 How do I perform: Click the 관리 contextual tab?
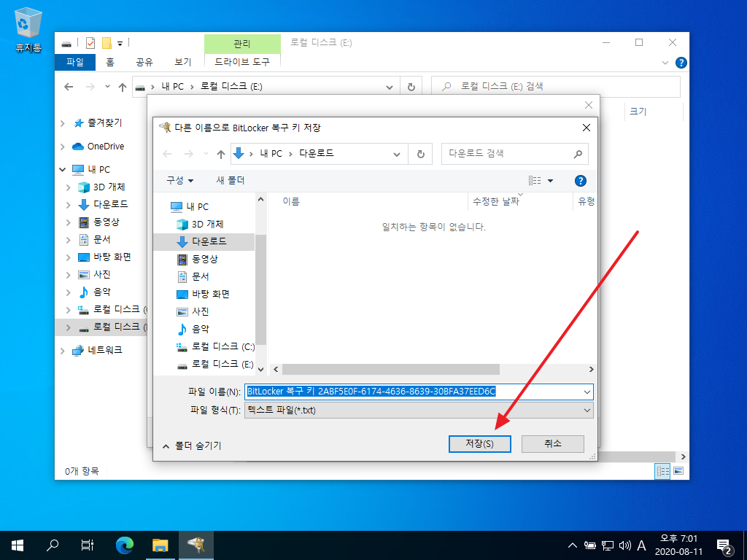click(x=242, y=44)
